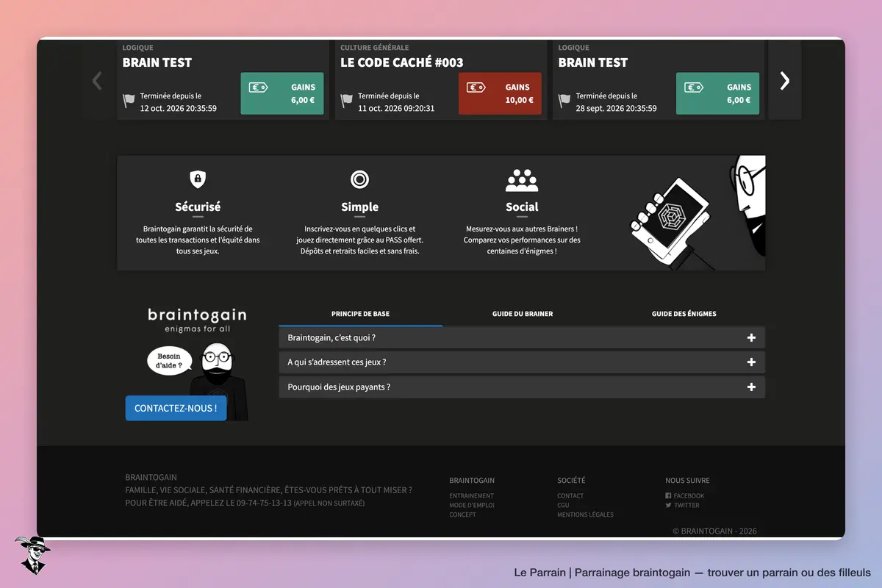Image resolution: width=882 pixels, height=588 pixels.
Task: Click the euro tag icon on the 10,00 € gains
Action: (x=476, y=87)
